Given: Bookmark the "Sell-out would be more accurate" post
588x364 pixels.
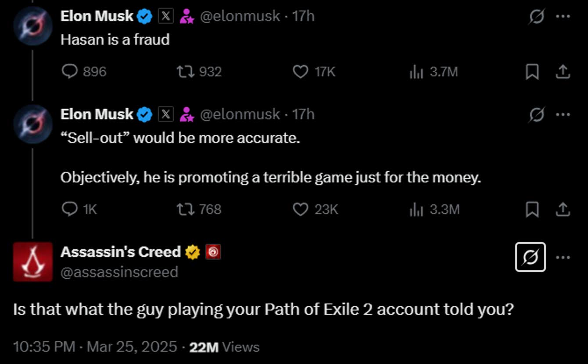Looking at the screenshot, I should [532, 210].
